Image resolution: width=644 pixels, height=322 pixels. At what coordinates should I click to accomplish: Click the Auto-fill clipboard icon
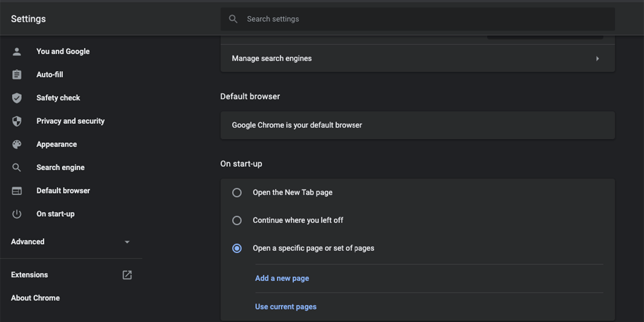pos(16,75)
